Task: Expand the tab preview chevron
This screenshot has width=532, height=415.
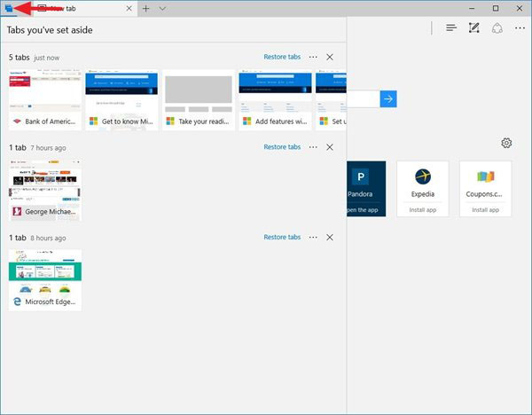Action: [162, 8]
